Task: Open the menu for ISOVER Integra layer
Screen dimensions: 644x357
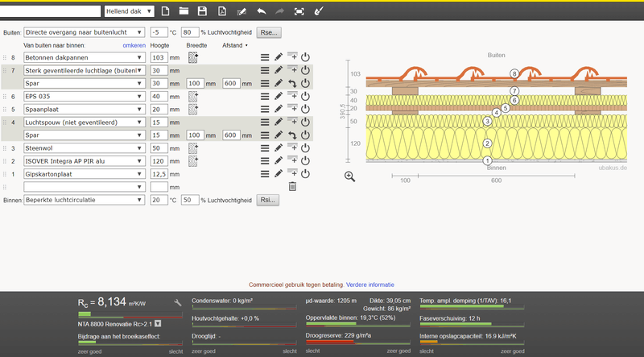Action: (264, 161)
